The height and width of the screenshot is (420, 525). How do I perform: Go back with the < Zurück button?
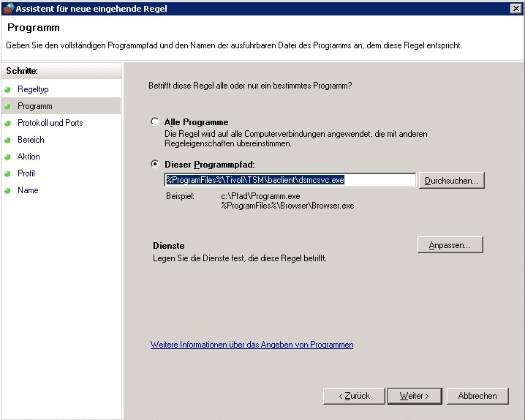tap(354, 396)
